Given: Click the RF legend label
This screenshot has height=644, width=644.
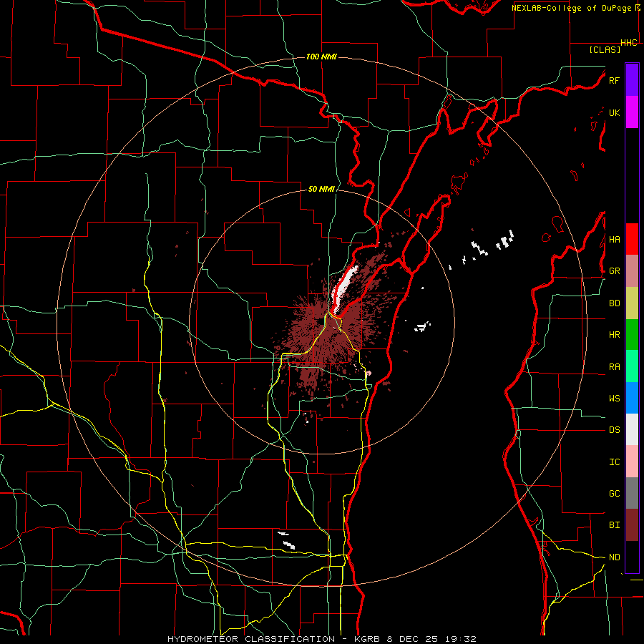Looking at the screenshot, I should point(614,80).
